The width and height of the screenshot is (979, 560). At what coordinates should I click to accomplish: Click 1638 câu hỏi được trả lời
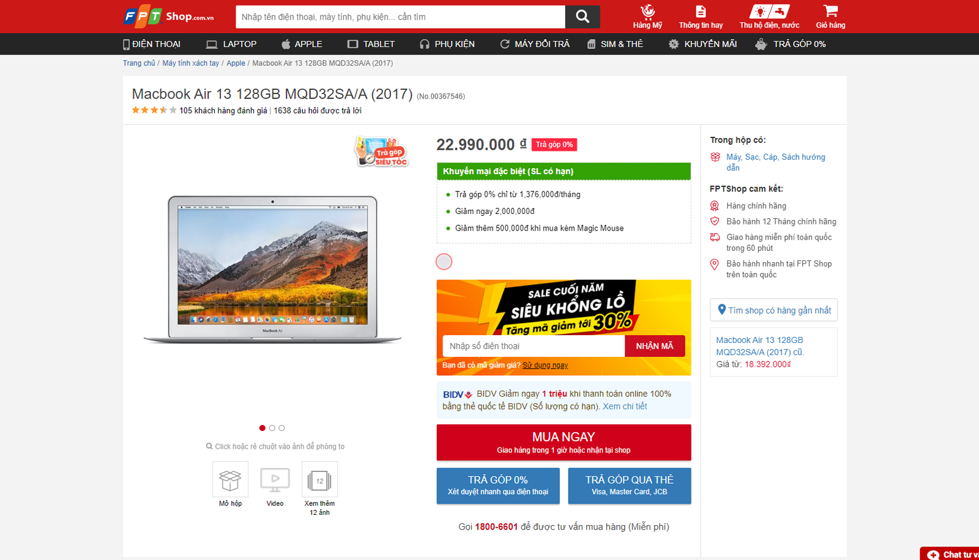click(318, 111)
